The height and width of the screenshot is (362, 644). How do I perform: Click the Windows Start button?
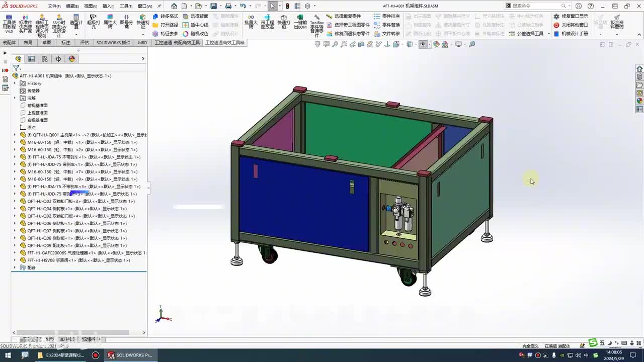coord(8,355)
